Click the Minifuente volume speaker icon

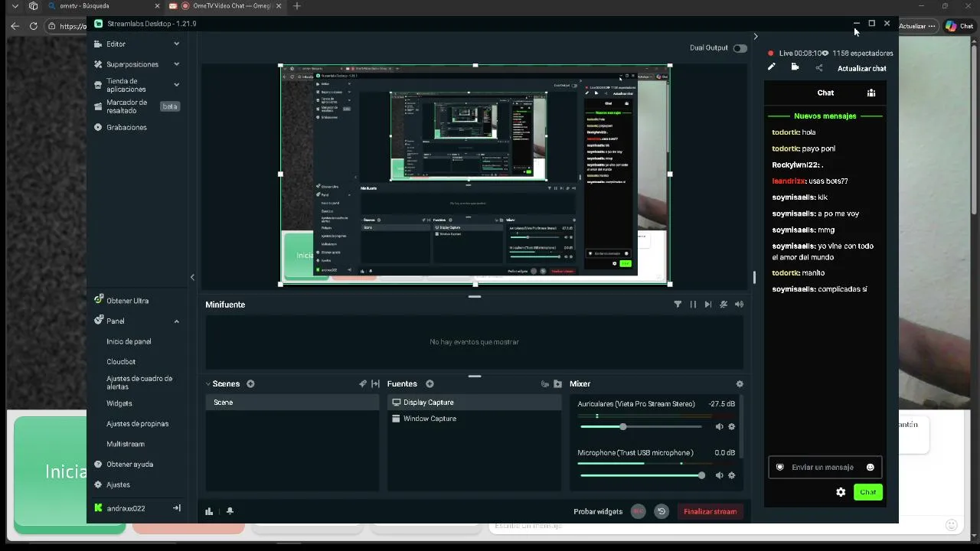click(x=739, y=305)
